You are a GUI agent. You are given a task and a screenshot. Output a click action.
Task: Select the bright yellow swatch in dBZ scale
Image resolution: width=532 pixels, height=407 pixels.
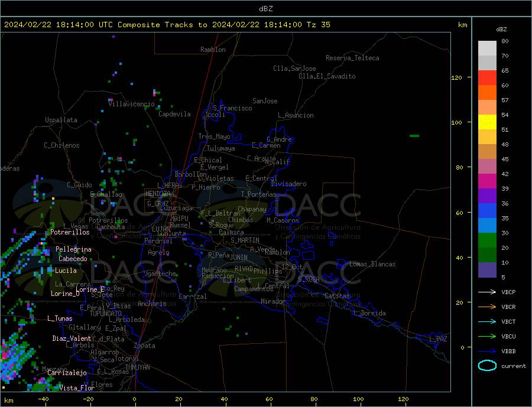click(487, 122)
